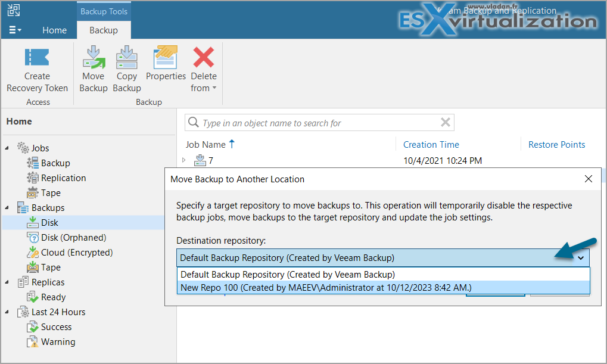Click the Move Backup ribbon icon
This screenshot has height=364, width=607.
click(x=94, y=57)
